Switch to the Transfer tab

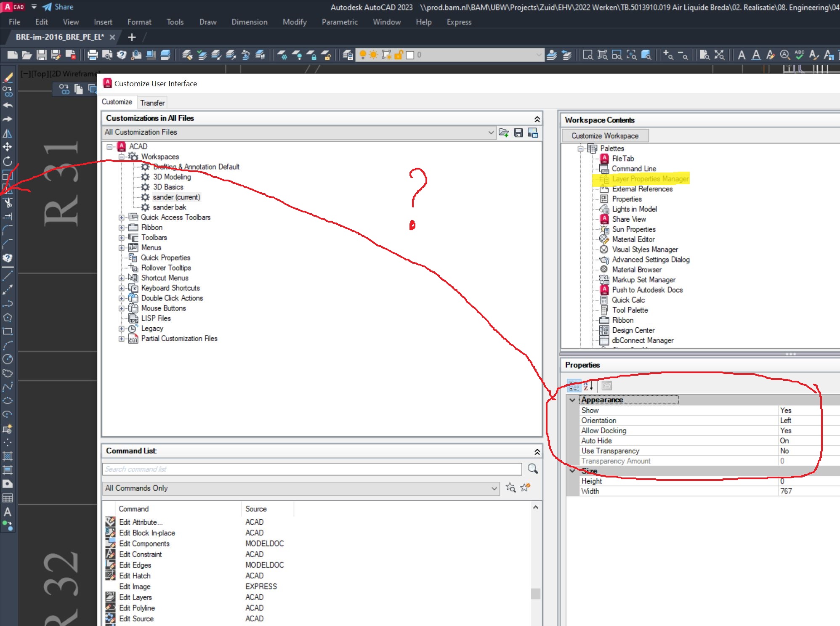(x=152, y=103)
